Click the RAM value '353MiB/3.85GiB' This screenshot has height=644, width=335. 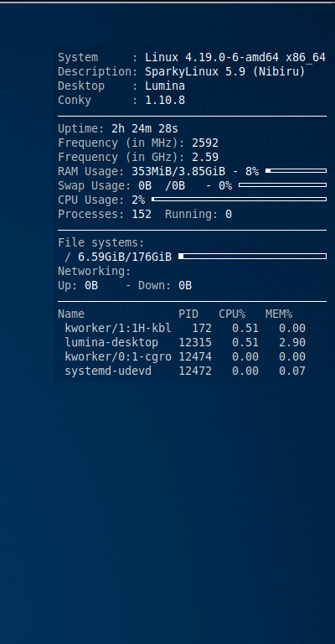(178, 172)
